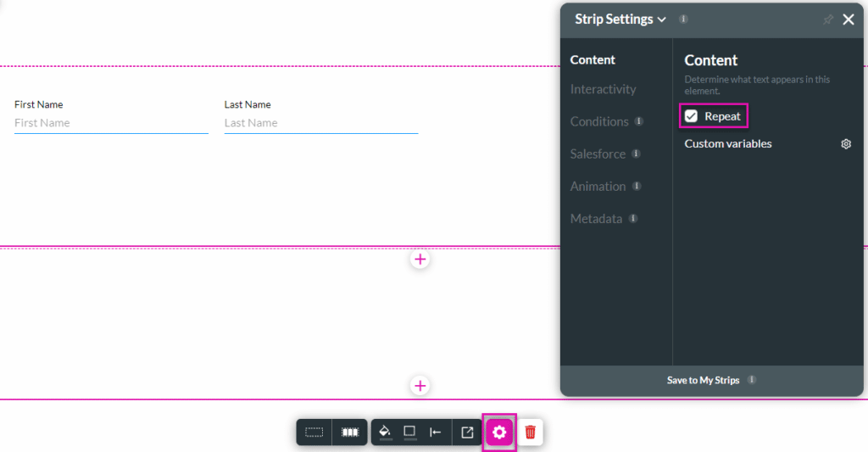The width and height of the screenshot is (868, 452).
Task: Open the Conditions tab
Action: 599,121
